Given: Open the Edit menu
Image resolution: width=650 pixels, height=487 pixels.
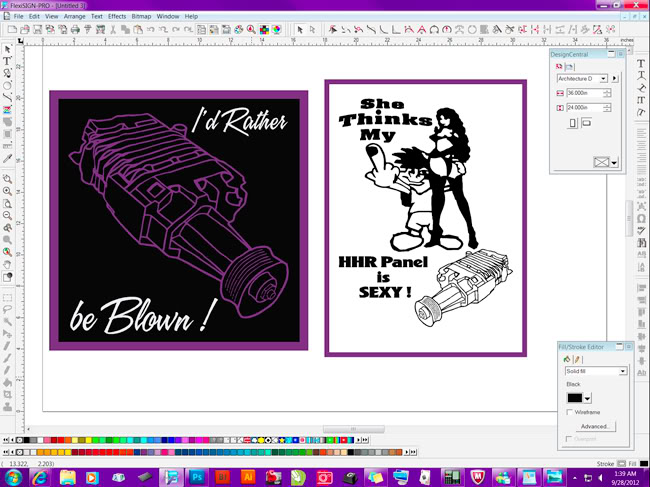Looking at the screenshot, I should (x=34, y=17).
